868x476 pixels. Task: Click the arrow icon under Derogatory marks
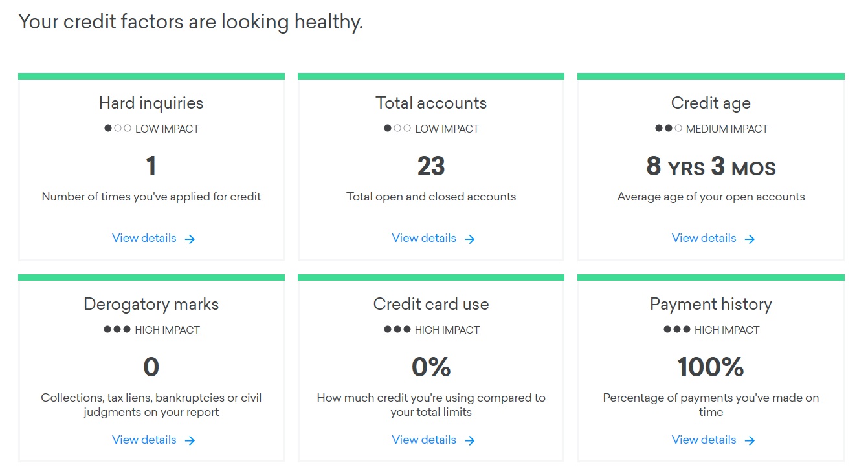190,440
